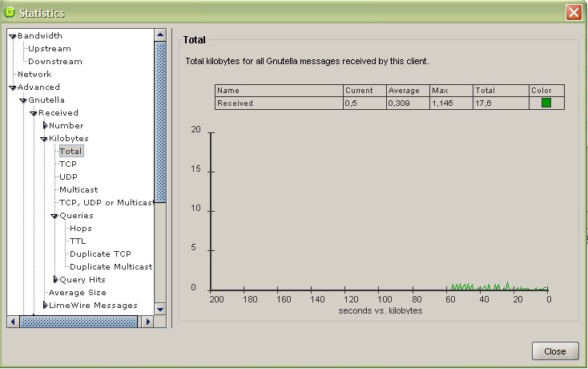The image size is (588, 369).
Task: Collapse the Bandwidth tree node
Action: (13, 36)
